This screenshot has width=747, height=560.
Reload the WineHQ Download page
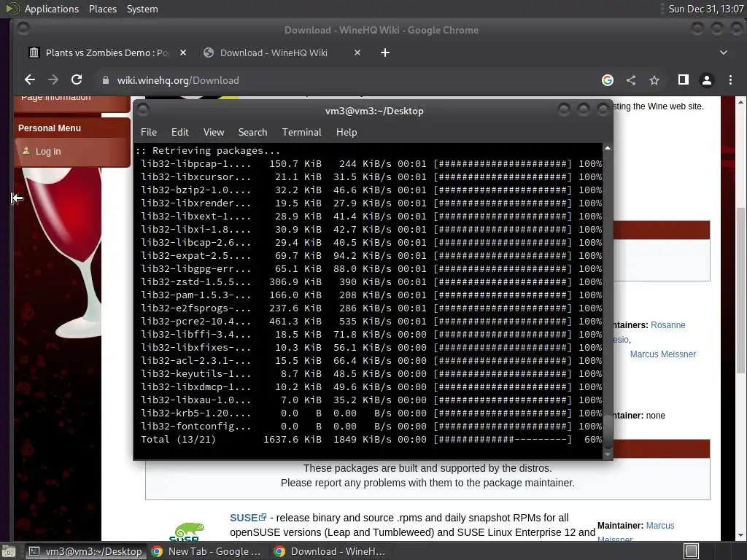pyautogui.click(x=77, y=80)
